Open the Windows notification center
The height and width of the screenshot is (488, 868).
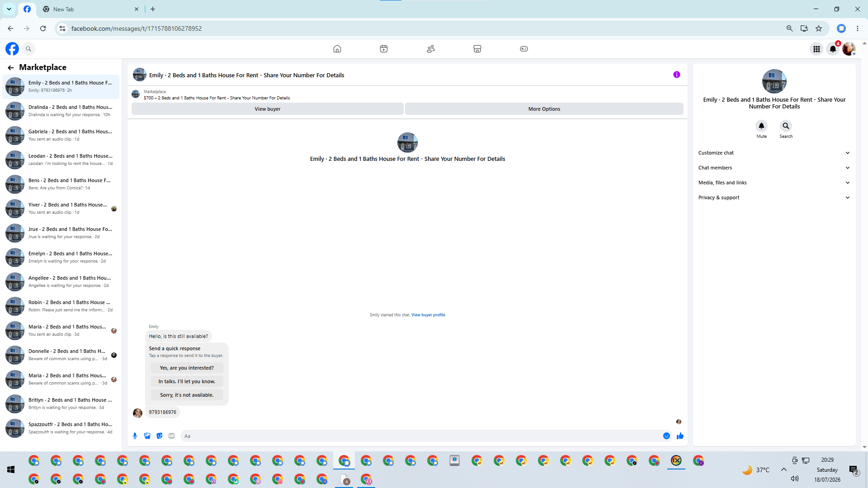point(854,470)
